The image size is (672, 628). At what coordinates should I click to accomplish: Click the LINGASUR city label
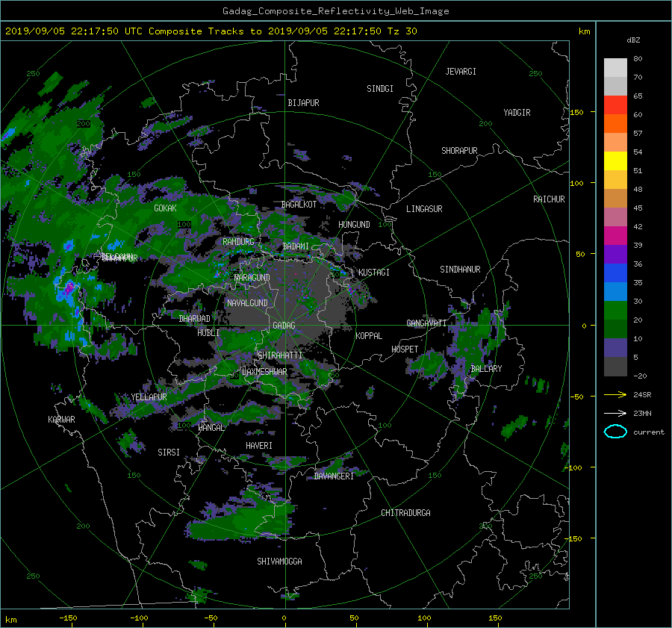(x=424, y=209)
